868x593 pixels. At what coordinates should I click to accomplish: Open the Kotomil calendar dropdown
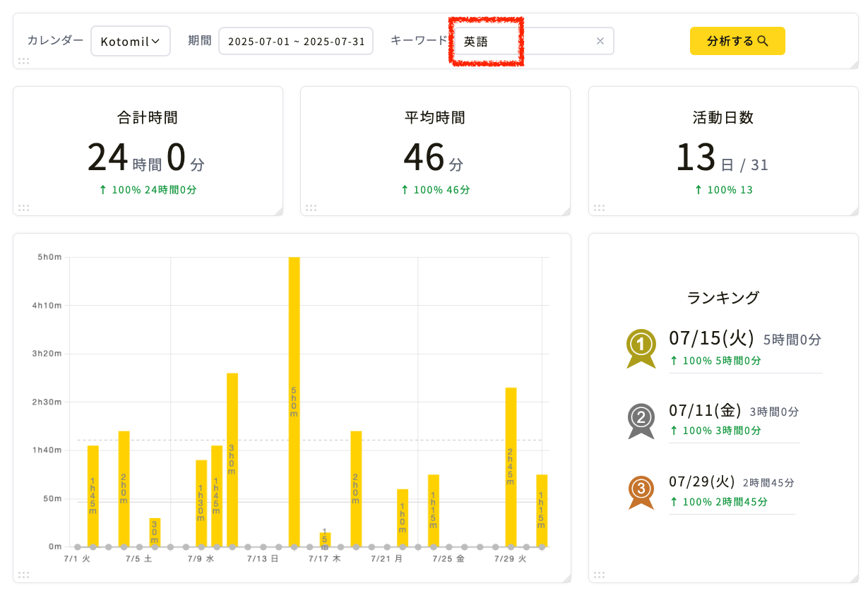point(131,41)
